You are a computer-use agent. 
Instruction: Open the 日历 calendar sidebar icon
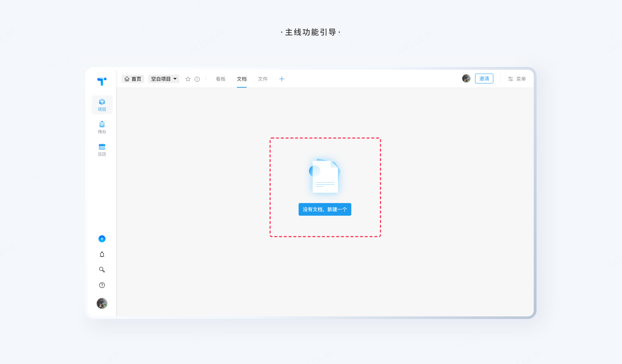[102, 150]
